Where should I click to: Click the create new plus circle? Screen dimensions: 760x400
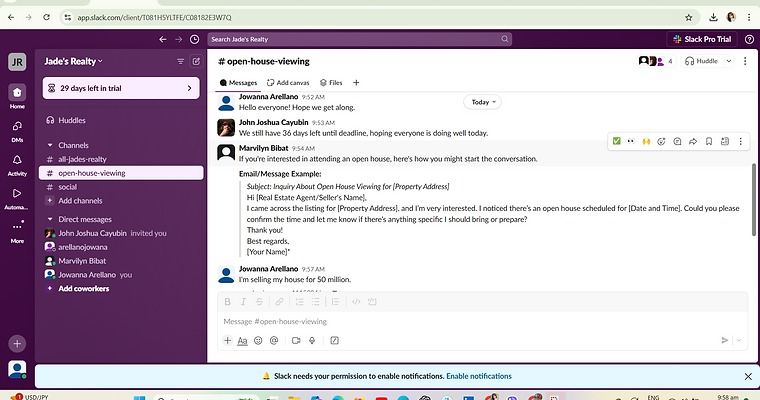(x=17, y=344)
